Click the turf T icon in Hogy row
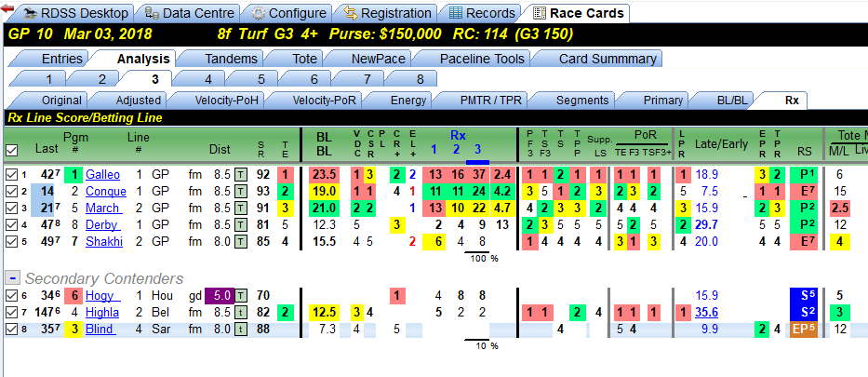This screenshot has height=377, width=868. pos(241,296)
